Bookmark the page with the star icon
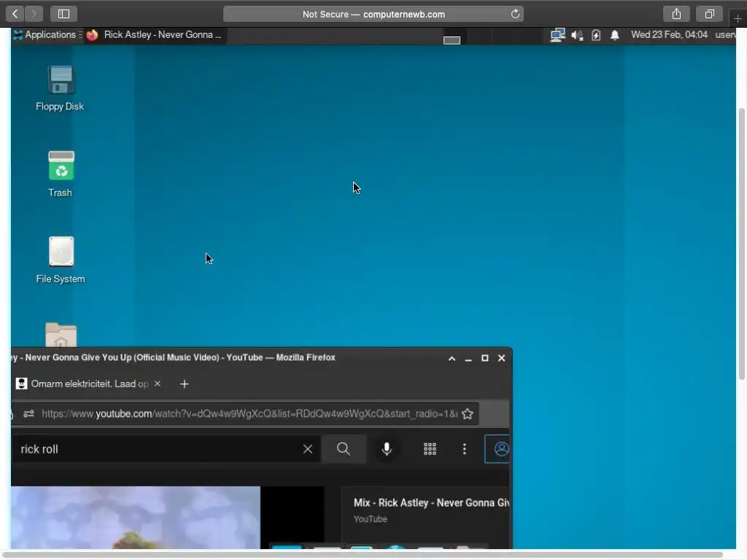The height and width of the screenshot is (560, 747). point(468,414)
